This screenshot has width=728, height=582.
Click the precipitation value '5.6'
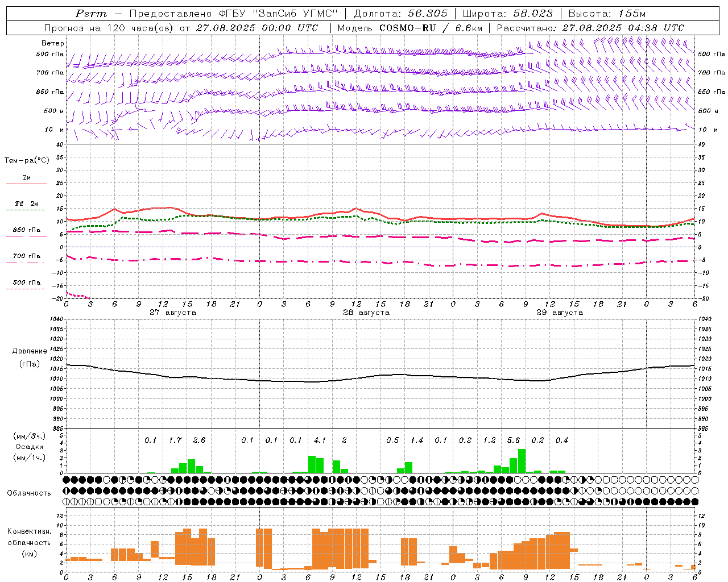point(514,440)
